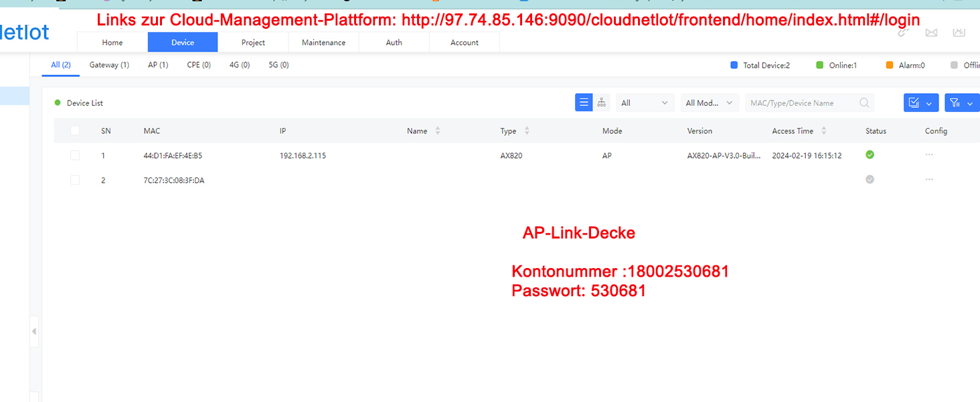Open the Account menu
Viewport: 980px width, 402px height.
(x=465, y=42)
